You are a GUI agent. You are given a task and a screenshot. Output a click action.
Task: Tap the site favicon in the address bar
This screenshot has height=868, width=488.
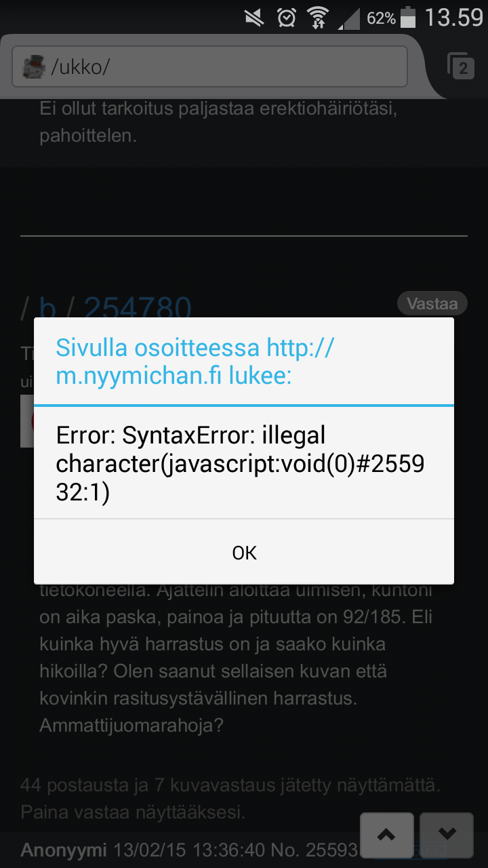(x=33, y=66)
